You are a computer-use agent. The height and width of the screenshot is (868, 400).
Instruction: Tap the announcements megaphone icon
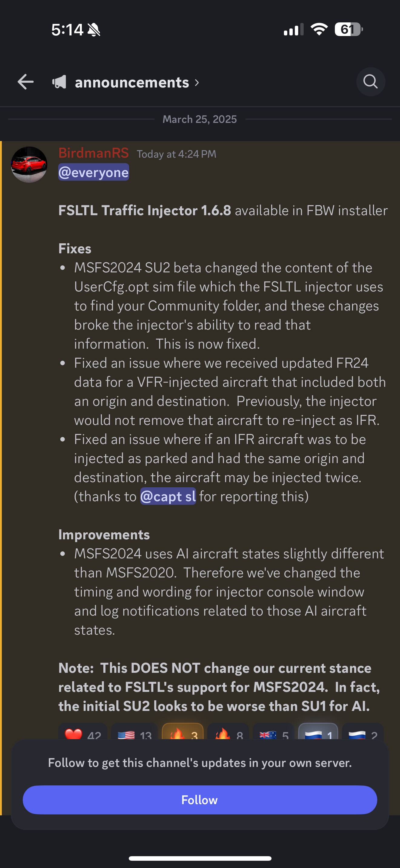(x=59, y=82)
